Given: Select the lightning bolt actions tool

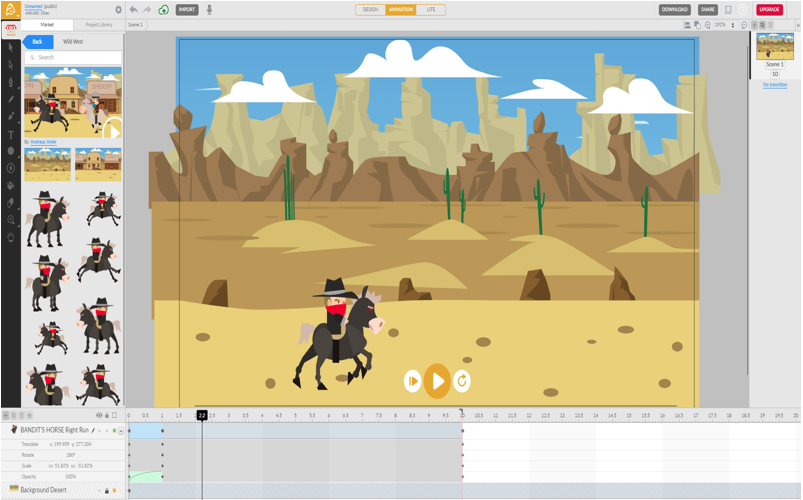Looking at the screenshot, I should coord(11,168).
